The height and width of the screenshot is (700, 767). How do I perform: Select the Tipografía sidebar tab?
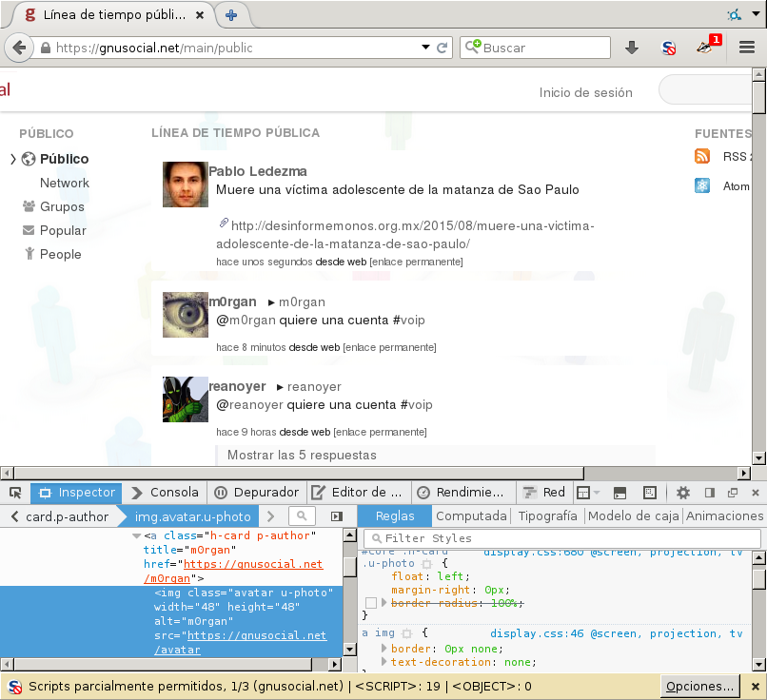548,516
